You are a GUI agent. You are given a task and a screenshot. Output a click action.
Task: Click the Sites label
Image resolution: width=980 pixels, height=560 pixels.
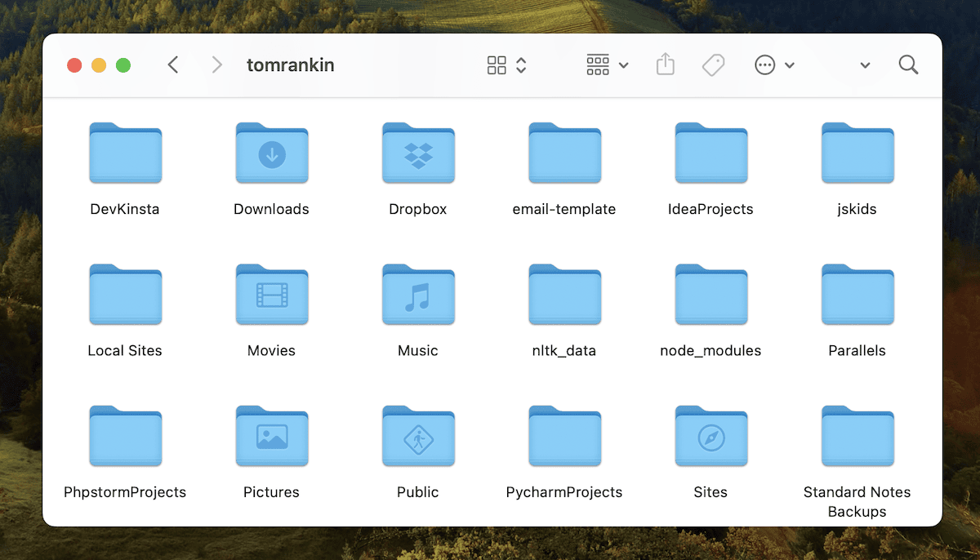(x=710, y=492)
